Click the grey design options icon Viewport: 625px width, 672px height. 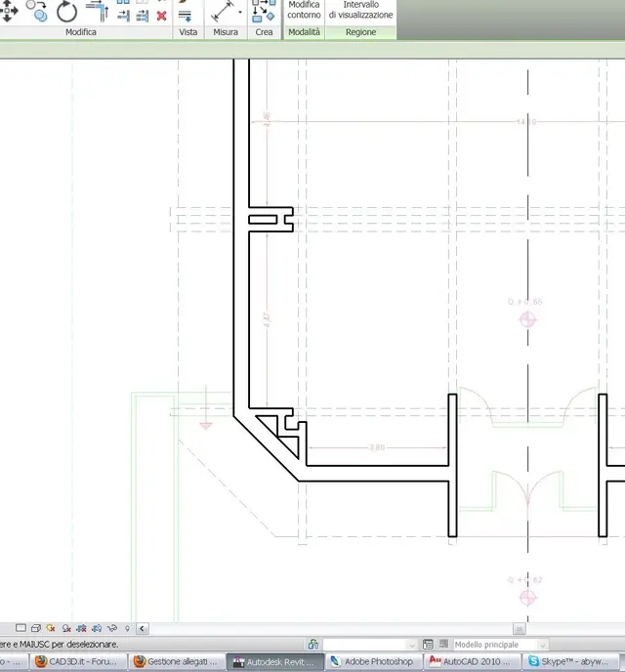pos(443,644)
